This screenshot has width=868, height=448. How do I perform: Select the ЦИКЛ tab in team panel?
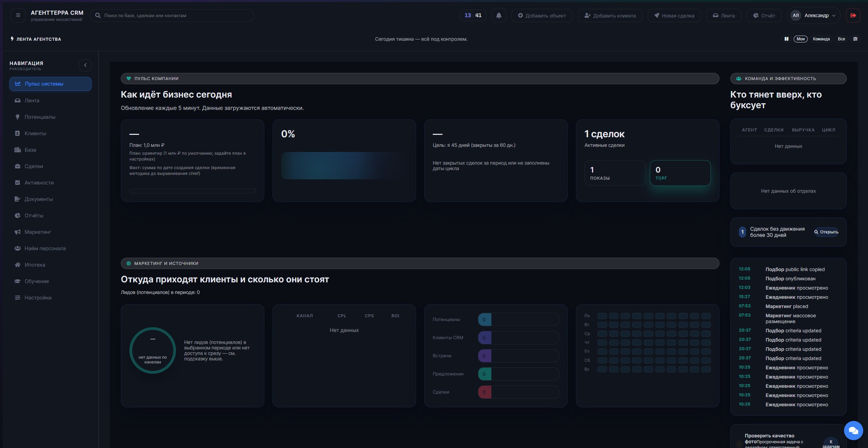(829, 130)
